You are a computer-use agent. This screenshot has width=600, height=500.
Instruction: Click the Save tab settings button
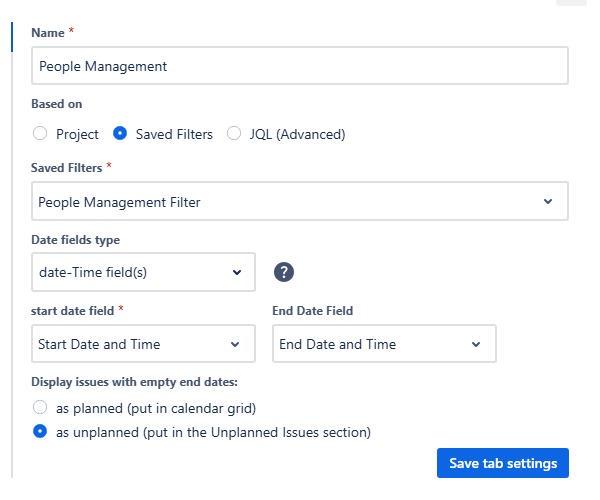tap(502, 463)
